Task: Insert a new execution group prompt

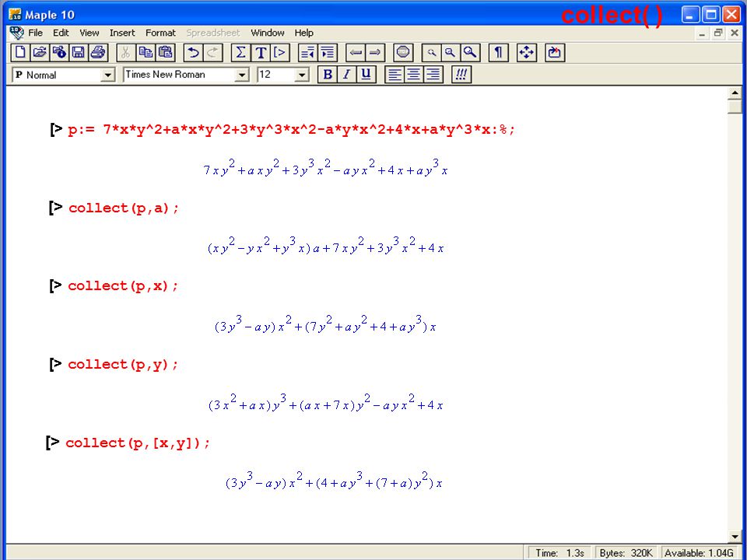Action: [279, 52]
